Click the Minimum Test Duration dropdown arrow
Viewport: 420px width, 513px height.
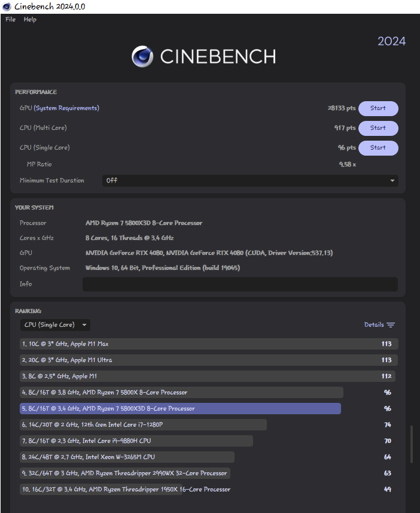click(x=392, y=181)
